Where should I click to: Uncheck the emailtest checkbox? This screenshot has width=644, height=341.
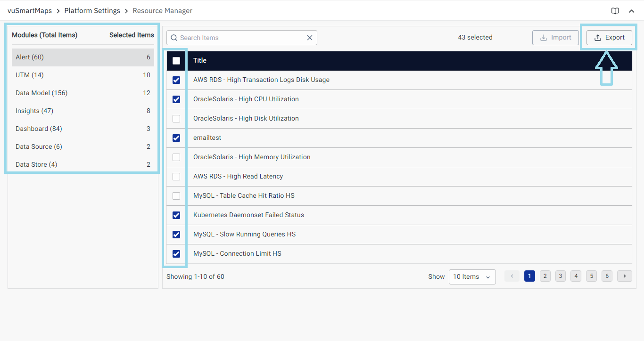(176, 138)
